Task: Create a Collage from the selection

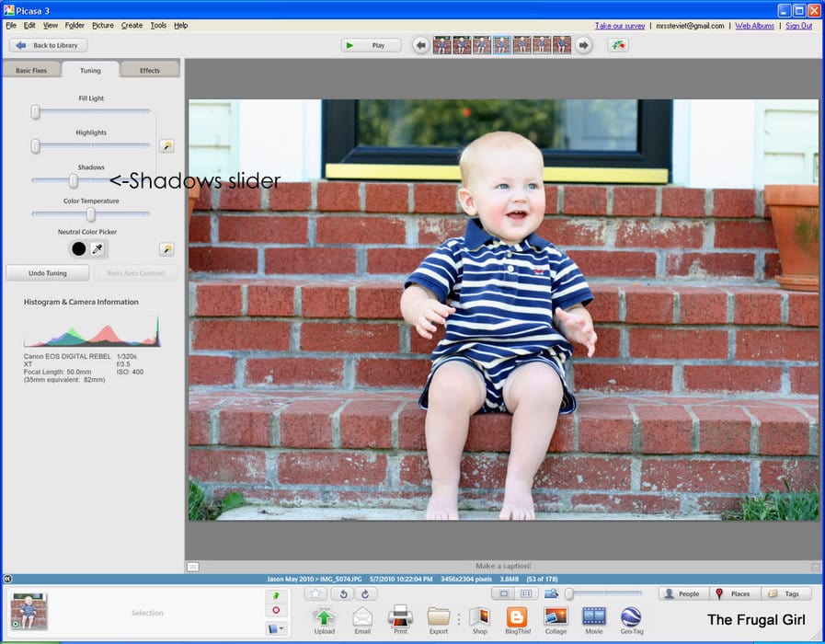Action: 556,616
